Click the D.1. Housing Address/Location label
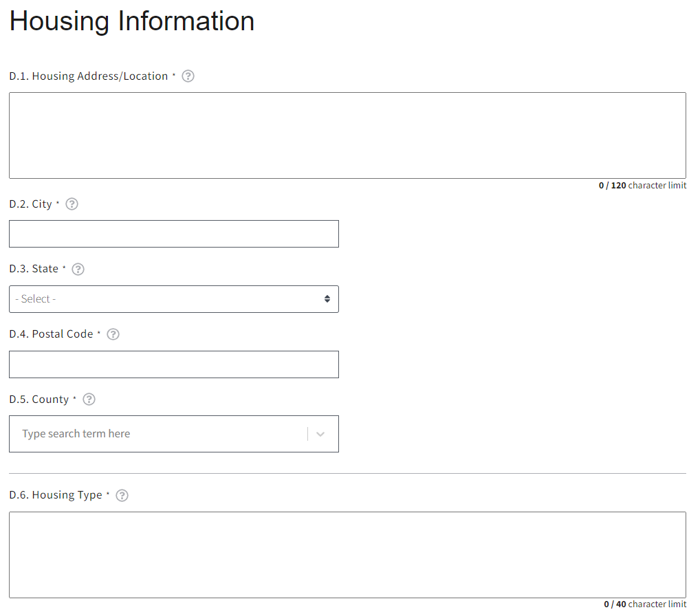 coord(88,76)
